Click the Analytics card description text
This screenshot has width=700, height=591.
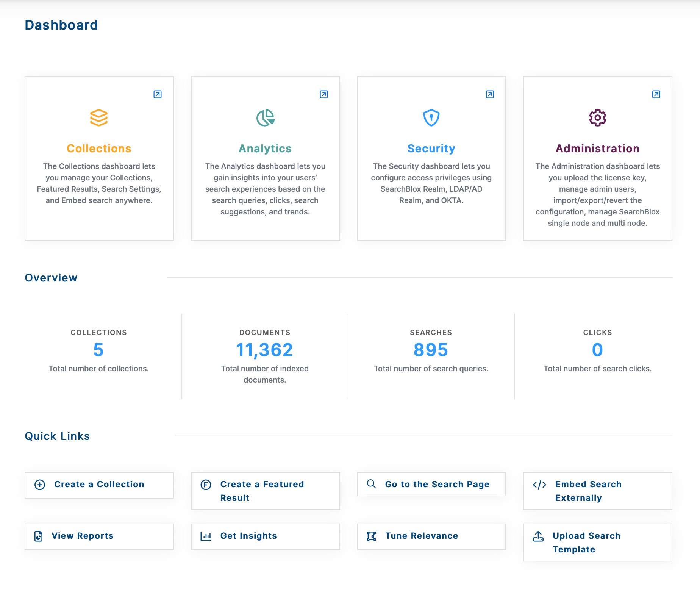click(x=265, y=189)
